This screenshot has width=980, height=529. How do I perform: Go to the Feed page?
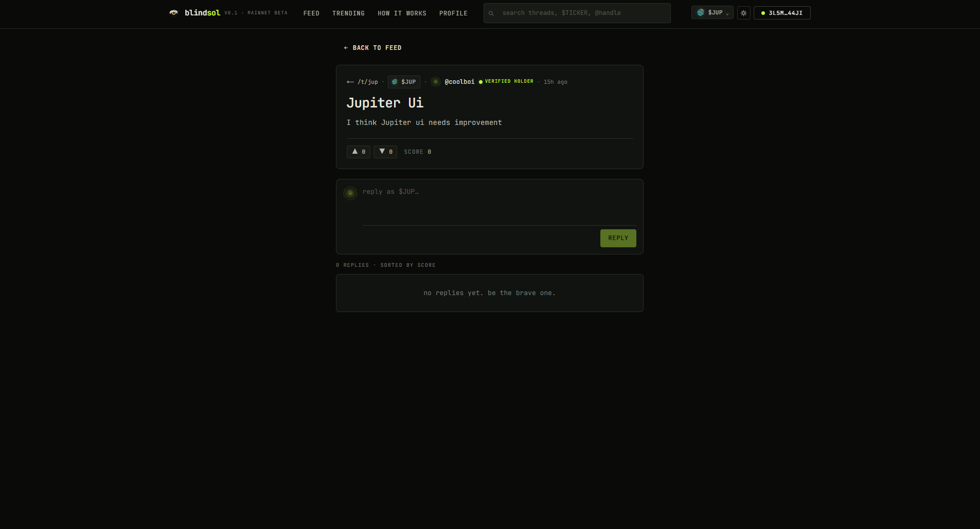[311, 13]
